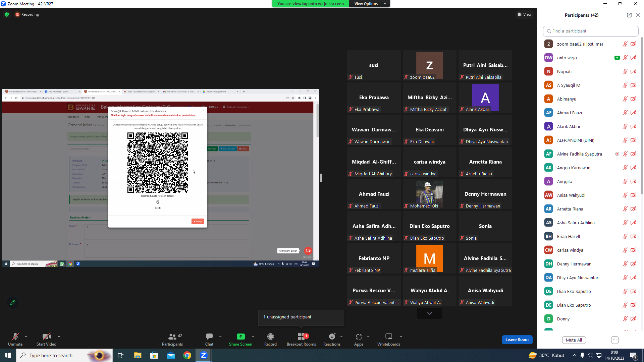This screenshot has width=644, height=362.
Task: Open Whiteboards
Action: click(x=389, y=339)
